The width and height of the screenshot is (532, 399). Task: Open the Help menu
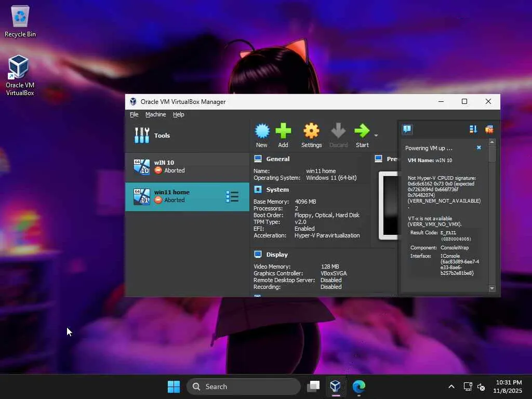pos(179,114)
